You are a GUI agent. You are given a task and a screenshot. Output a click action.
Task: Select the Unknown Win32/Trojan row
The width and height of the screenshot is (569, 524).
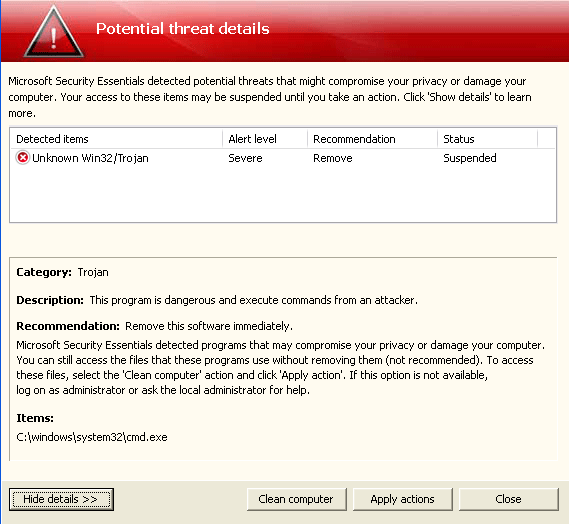coord(283,158)
